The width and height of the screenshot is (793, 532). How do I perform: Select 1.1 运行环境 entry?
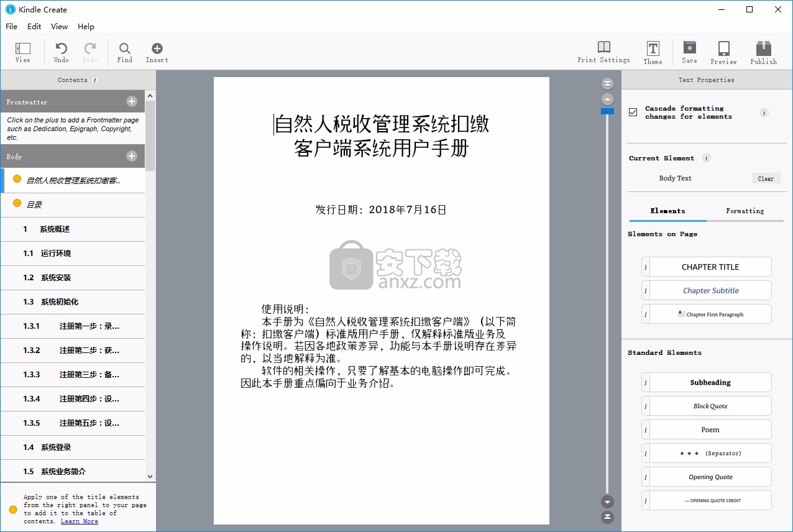coord(73,254)
